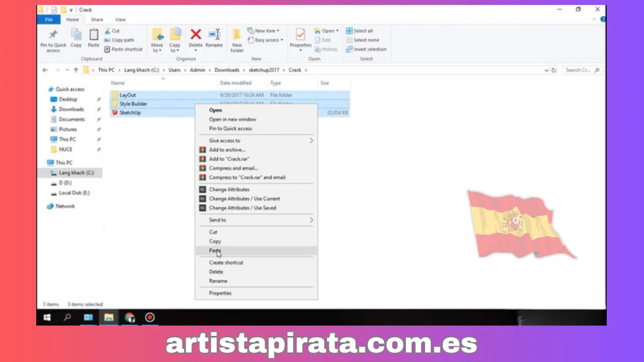Image resolution: width=644 pixels, height=362 pixels.
Task: Click Select none in the ribbon
Action: pyautogui.click(x=362, y=40)
